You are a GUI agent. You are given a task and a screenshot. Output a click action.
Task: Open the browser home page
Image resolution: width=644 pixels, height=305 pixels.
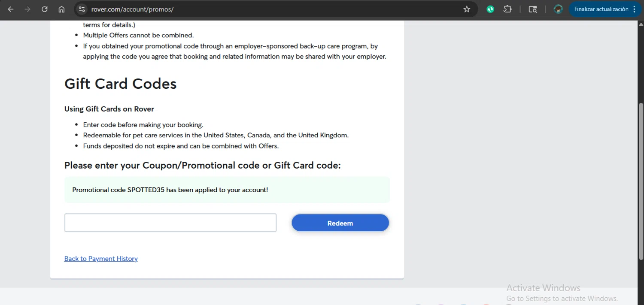click(61, 9)
